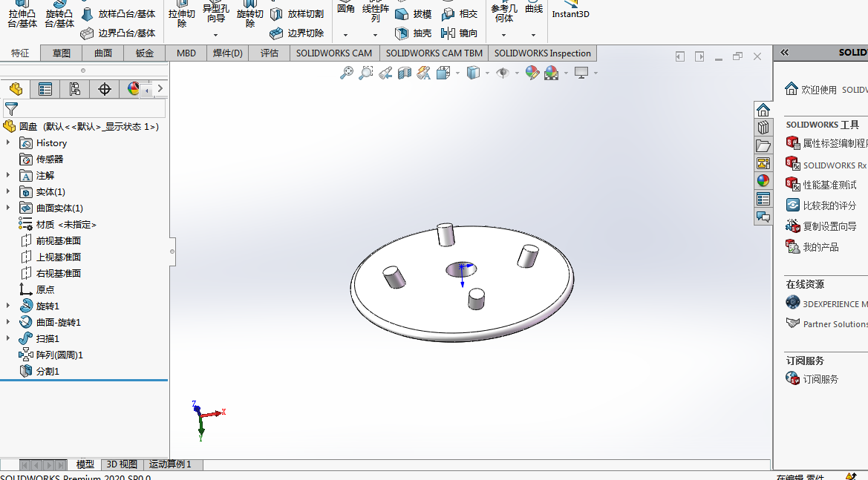
Task: Open the 性能基准测试 benchmark link
Action: click(821, 185)
